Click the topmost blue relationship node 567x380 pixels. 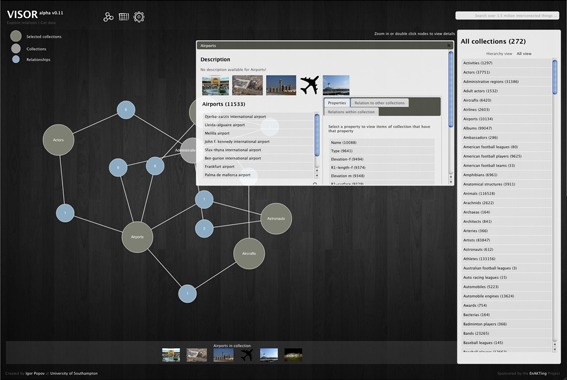[x=126, y=110]
